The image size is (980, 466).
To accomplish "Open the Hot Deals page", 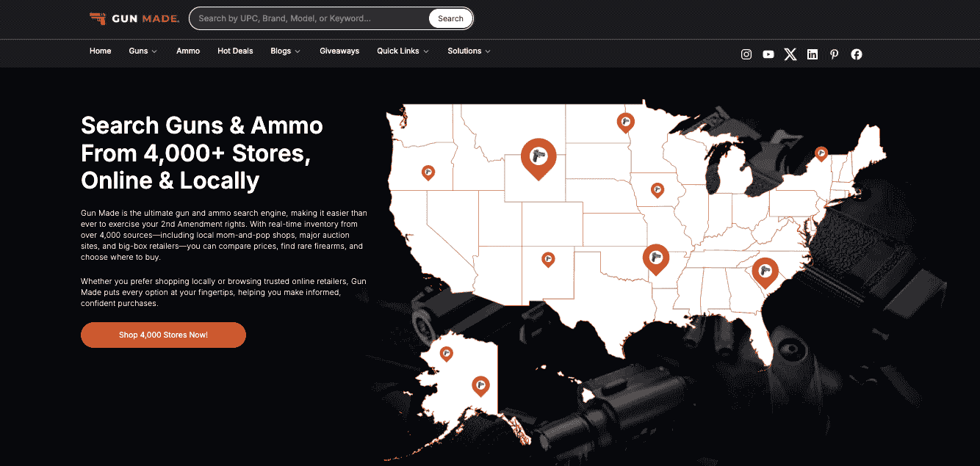I will point(235,51).
